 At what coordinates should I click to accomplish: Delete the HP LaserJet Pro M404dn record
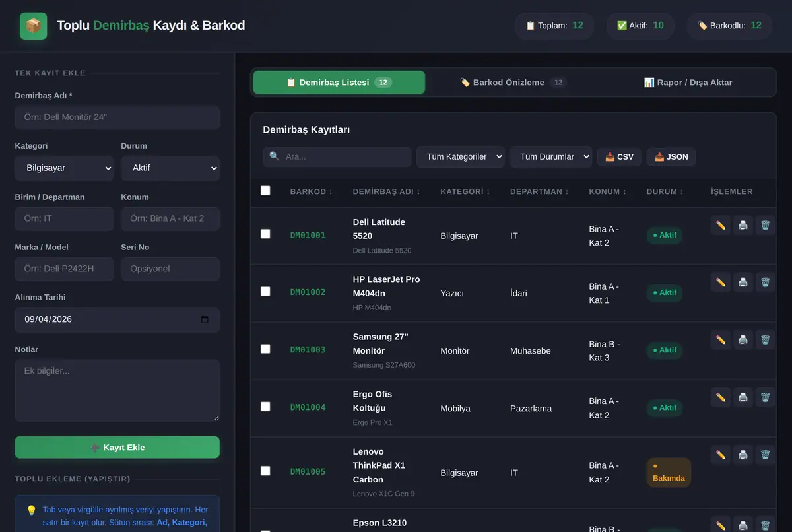765,283
